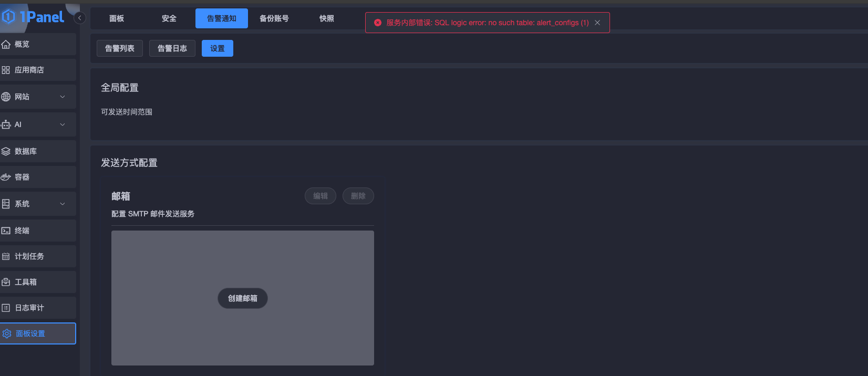Click the AI robot icon in sidebar
The height and width of the screenshot is (376, 868).
tap(6, 124)
